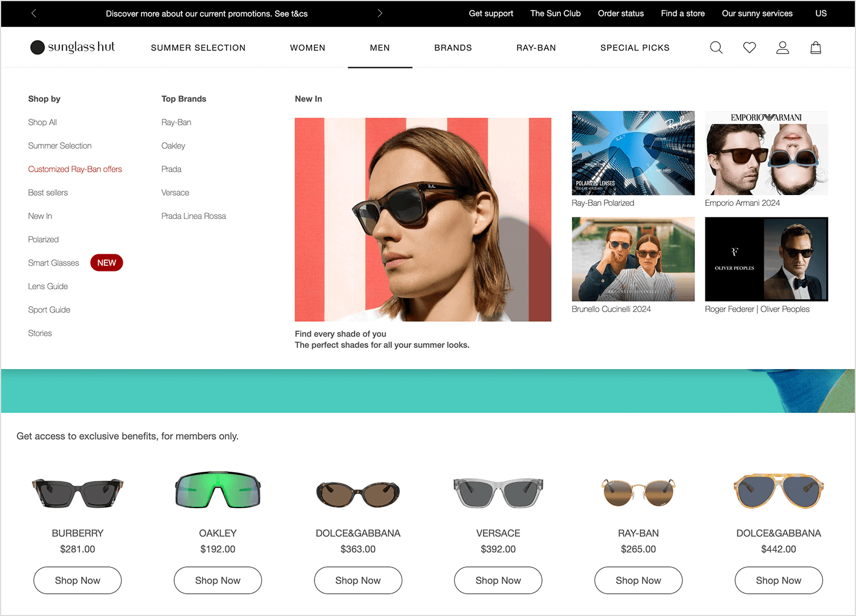Change the US region selector
The width and height of the screenshot is (856, 616).
pyautogui.click(x=821, y=13)
